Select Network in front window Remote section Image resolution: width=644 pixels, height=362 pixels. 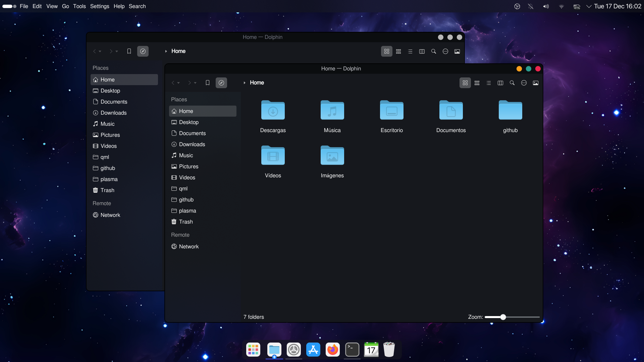203,247
